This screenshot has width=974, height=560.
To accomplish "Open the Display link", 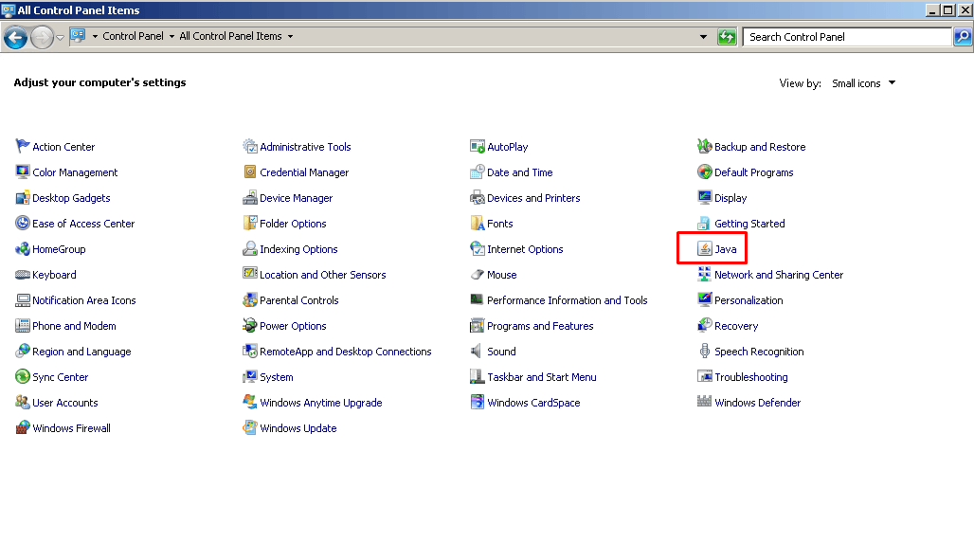I will [730, 198].
